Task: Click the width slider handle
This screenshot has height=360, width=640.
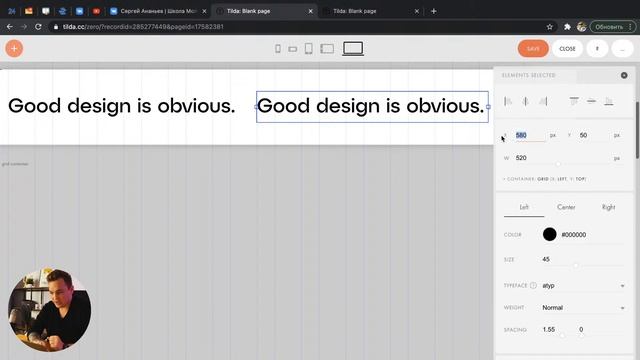Action: (558, 164)
